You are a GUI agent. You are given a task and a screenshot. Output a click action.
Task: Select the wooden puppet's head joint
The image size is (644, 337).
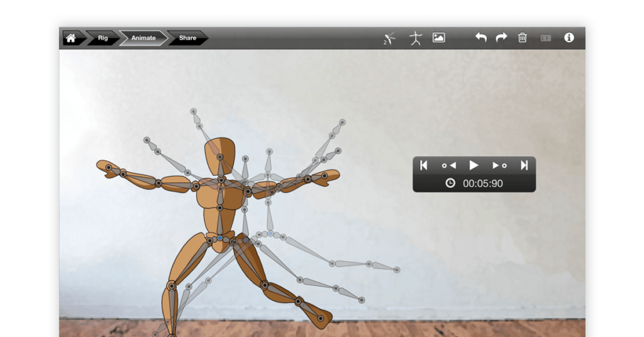pyautogui.click(x=220, y=157)
